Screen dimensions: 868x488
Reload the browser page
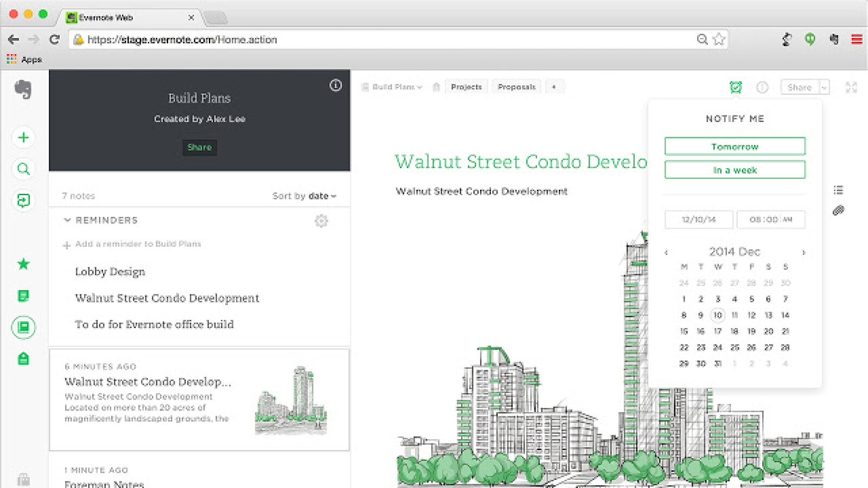(54, 39)
